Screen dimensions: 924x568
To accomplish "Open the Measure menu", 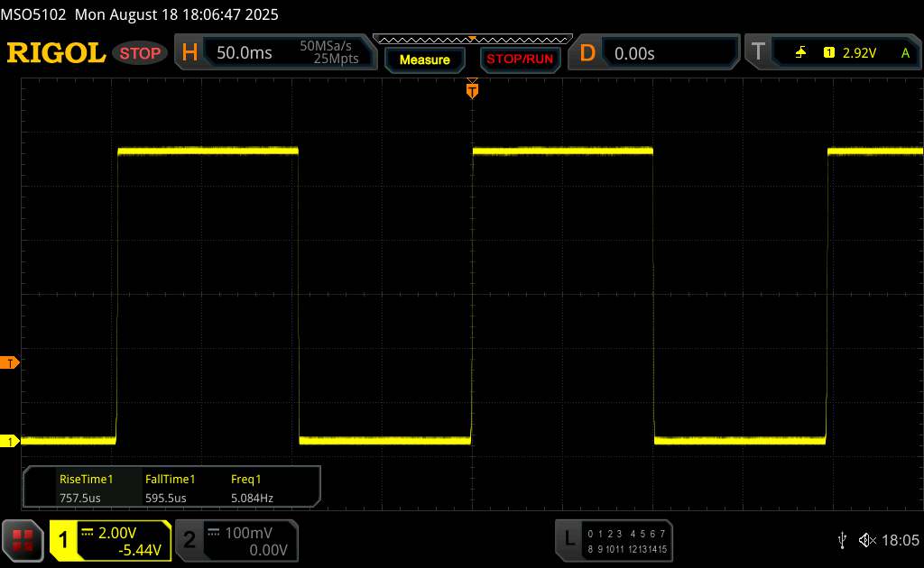I will 424,60.
